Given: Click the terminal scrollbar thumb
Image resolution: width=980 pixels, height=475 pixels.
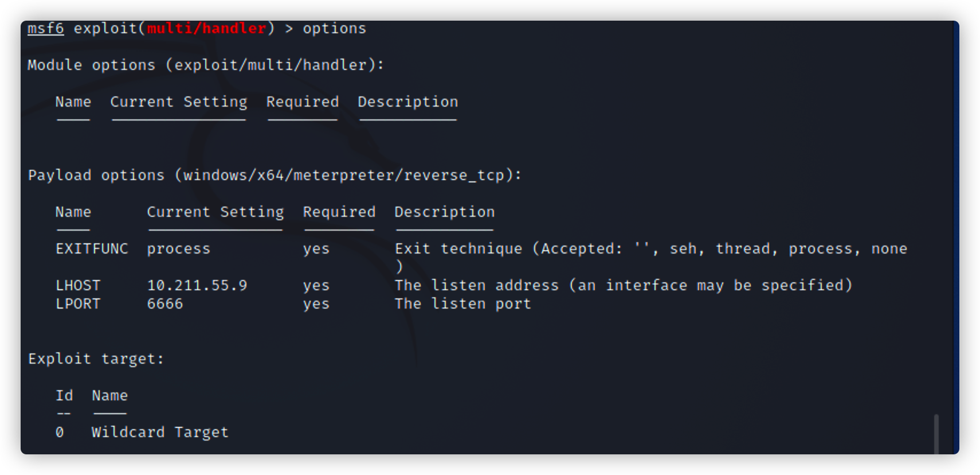Looking at the screenshot, I should (x=936, y=434).
